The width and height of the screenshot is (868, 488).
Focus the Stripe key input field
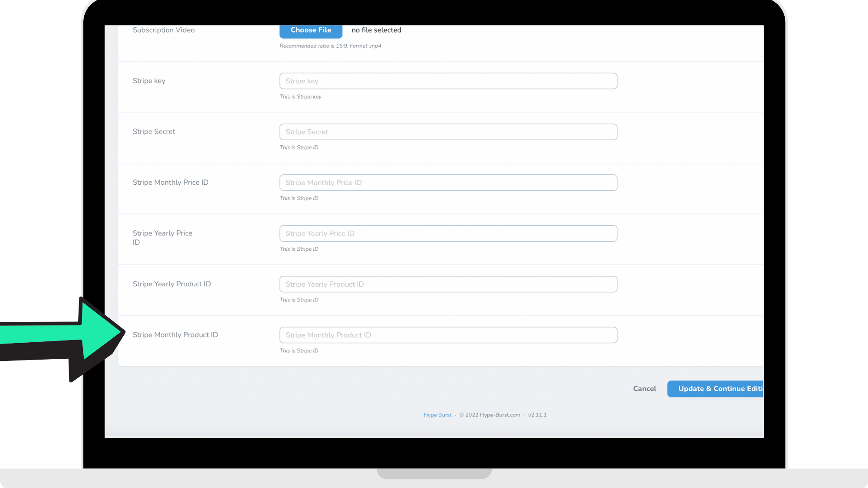coord(448,81)
